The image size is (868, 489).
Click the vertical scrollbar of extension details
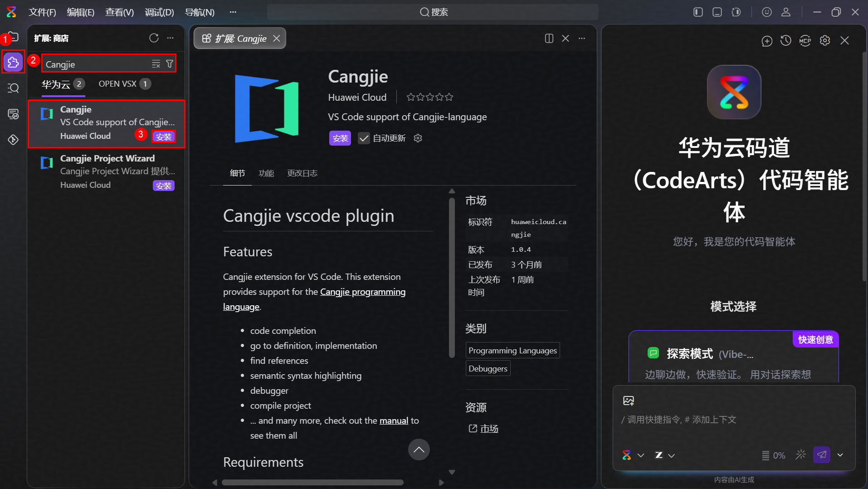pos(452,278)
